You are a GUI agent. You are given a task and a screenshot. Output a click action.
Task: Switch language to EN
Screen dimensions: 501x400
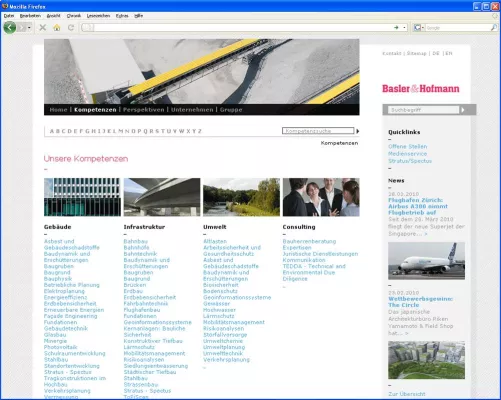pyautogui.click(x=449, y=53)
